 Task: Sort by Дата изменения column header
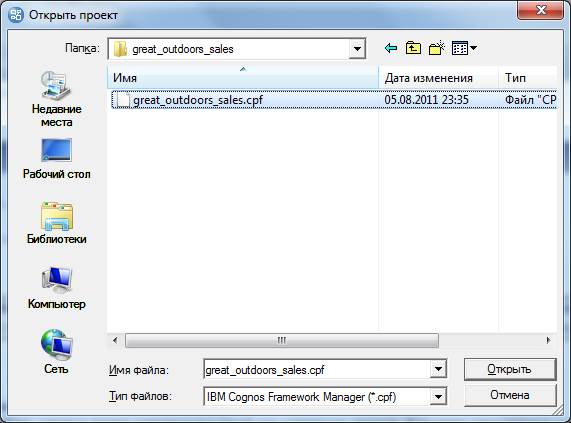pos(438,77)
